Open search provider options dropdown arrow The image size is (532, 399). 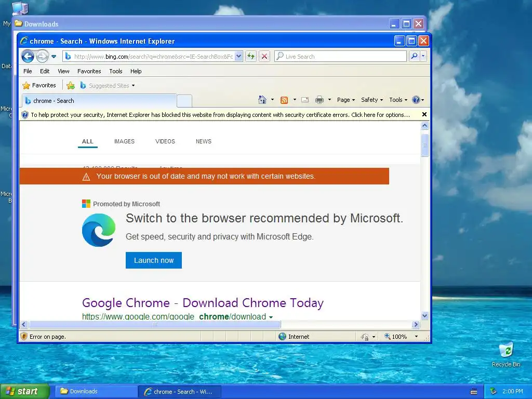point(423,56)
